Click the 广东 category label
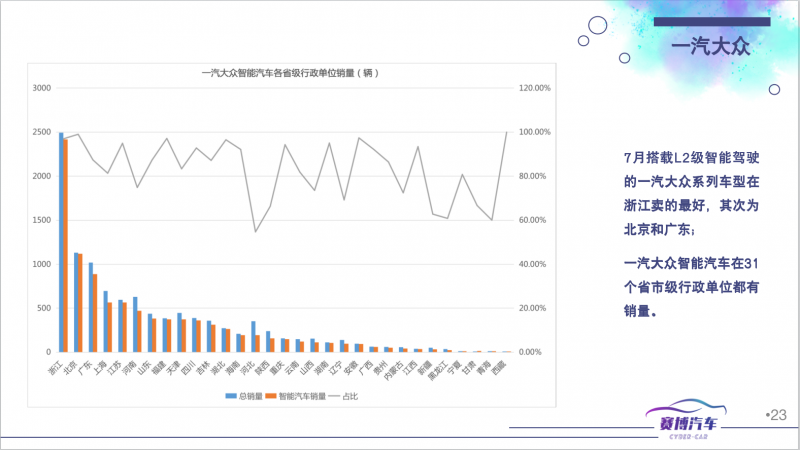Screen dimensions: 800x450 [x=85, y=367]
